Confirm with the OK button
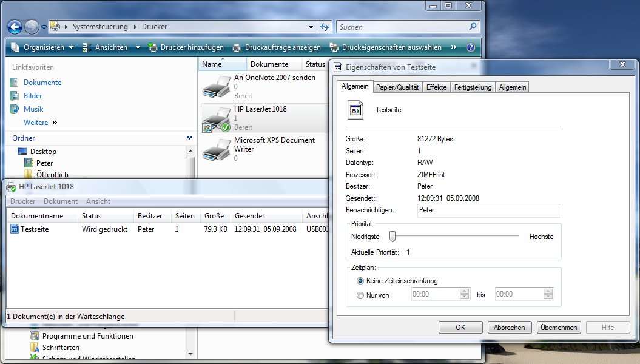Viewport: 640px width, 364px height. coord(460,327)
